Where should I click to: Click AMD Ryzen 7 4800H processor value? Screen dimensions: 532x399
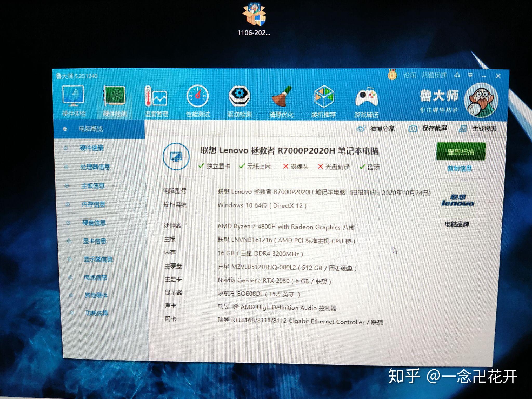[x=286, y=227]
